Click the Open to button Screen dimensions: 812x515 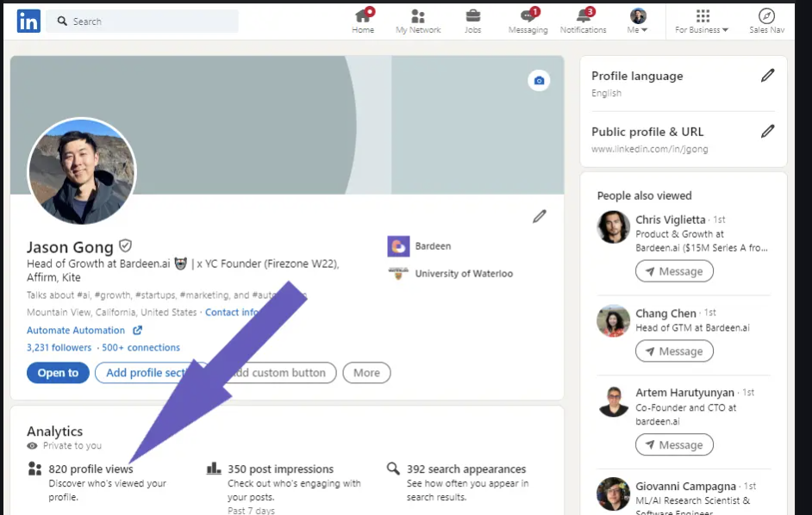58,373
